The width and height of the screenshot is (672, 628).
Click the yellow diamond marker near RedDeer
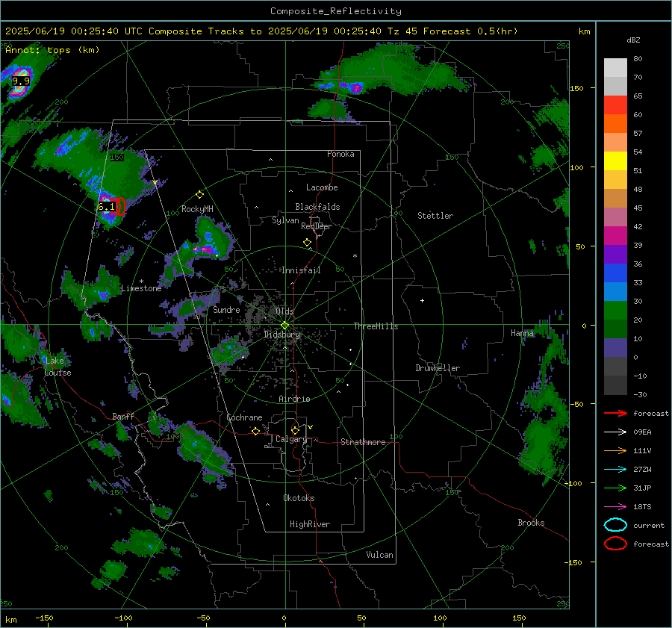(x=307, y=243)
